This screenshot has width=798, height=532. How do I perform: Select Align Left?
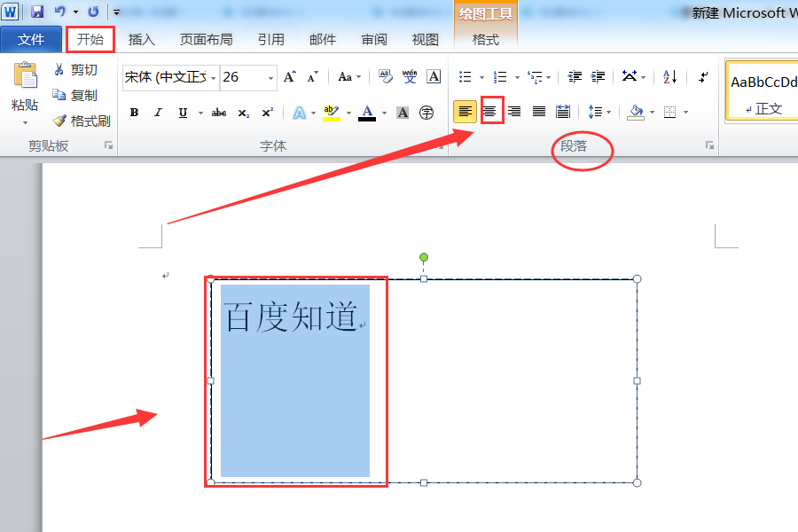(465, 112)
